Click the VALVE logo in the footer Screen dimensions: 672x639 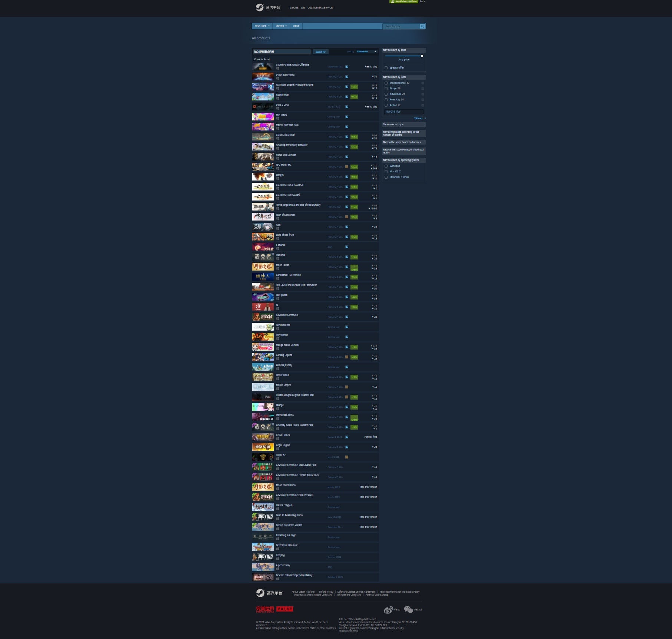click(x=285, y=609)
